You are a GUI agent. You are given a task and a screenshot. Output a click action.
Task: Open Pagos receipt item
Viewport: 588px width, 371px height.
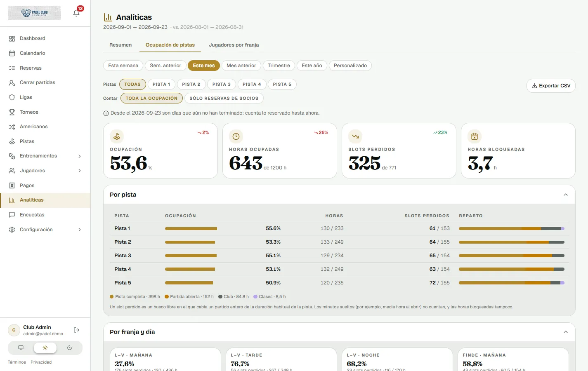click(x=45, y=185)
